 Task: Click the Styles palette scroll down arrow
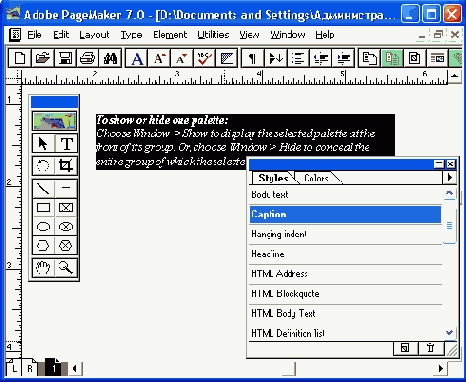[449, 332]
